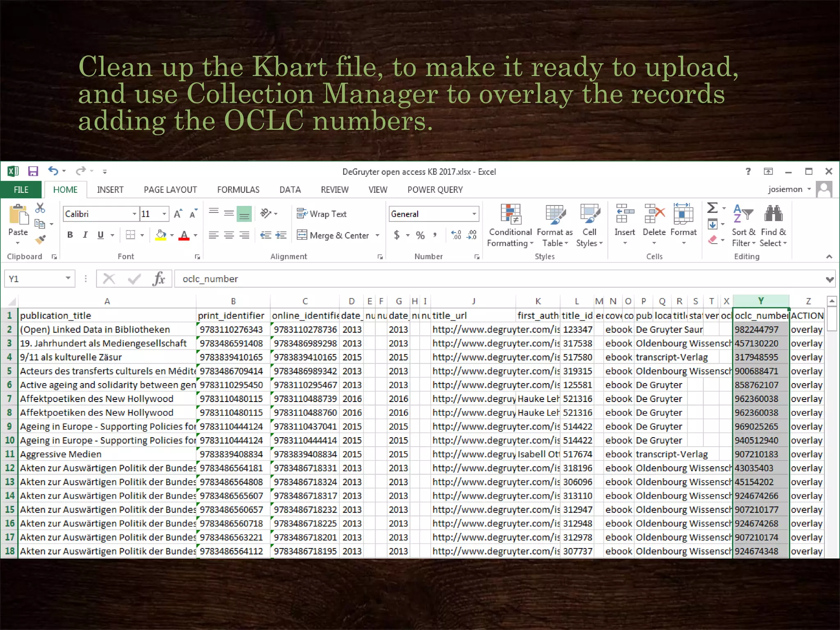Click Decrease Decimal icon
This screenshot has height=630, width=840.
tap(472, 235)
